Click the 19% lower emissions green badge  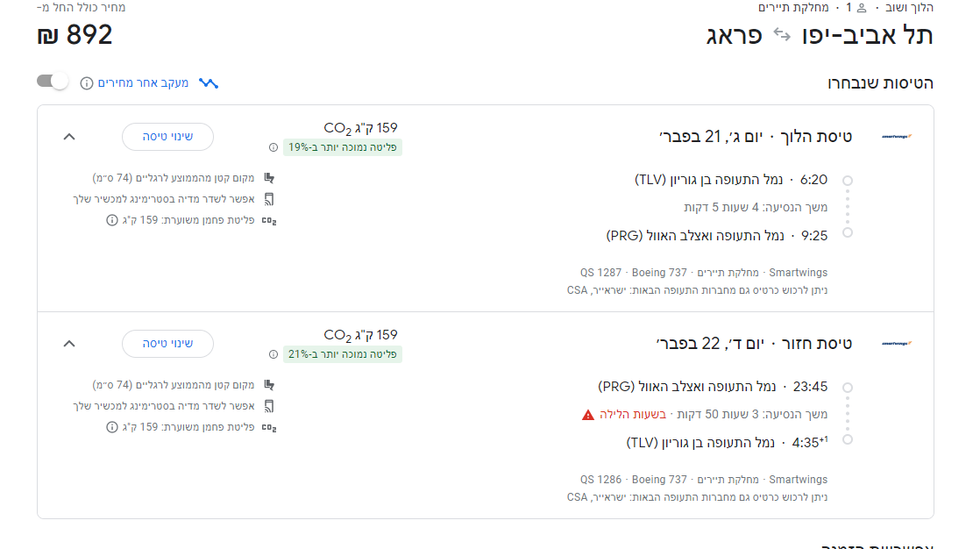point(342,147)
